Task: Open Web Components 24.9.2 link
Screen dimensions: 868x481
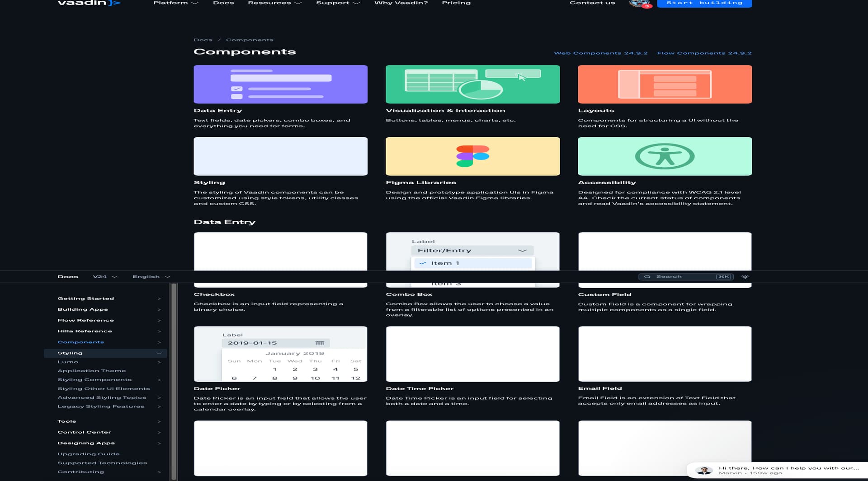Action: pos(600,53)
